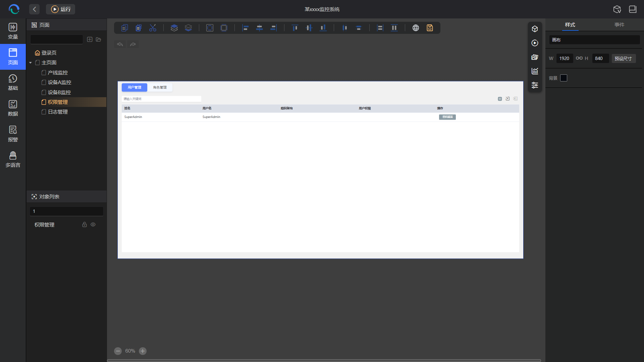Viewport: 644px width, 362px height.
Task: Add a new page folder icon
Action: pos(98,40)
